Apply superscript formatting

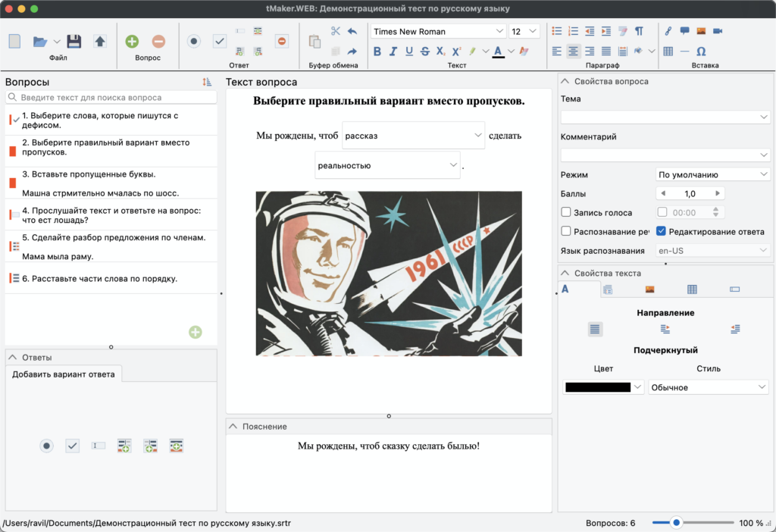(456, 52)
